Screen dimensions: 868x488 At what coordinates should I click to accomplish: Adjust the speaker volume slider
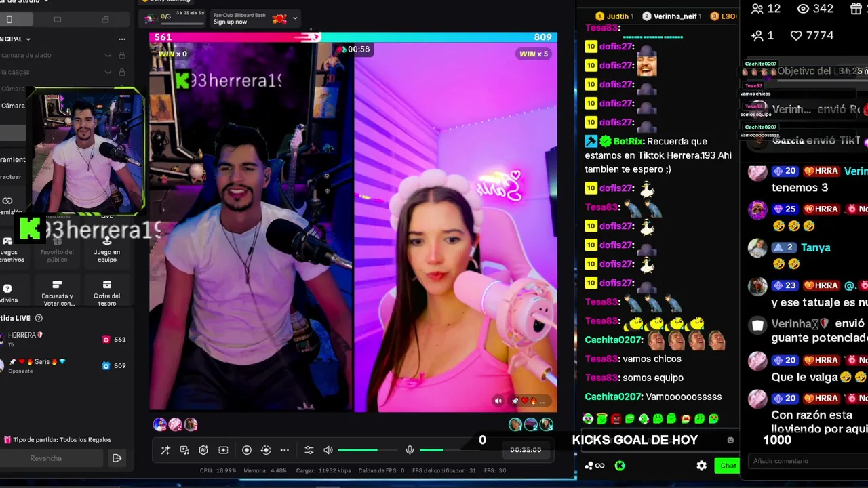[x=366, y=450]
